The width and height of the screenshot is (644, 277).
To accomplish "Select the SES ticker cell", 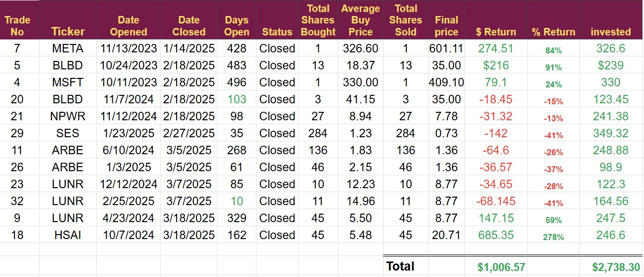I will pos(68,133).
